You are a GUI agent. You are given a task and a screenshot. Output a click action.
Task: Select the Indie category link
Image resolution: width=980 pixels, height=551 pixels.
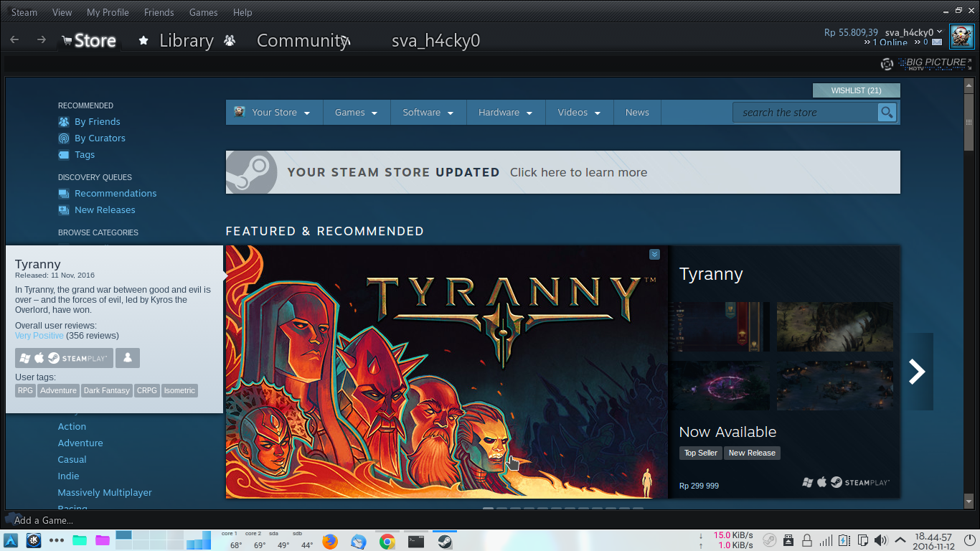pos(68,476)
